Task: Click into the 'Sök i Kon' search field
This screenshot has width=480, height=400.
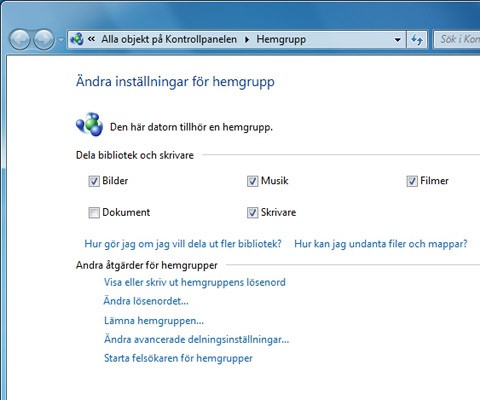Action: (457, 39)
